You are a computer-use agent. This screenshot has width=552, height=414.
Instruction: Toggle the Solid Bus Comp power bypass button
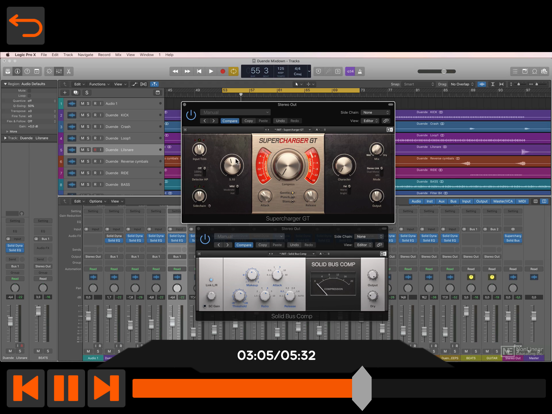click(205, 239)
